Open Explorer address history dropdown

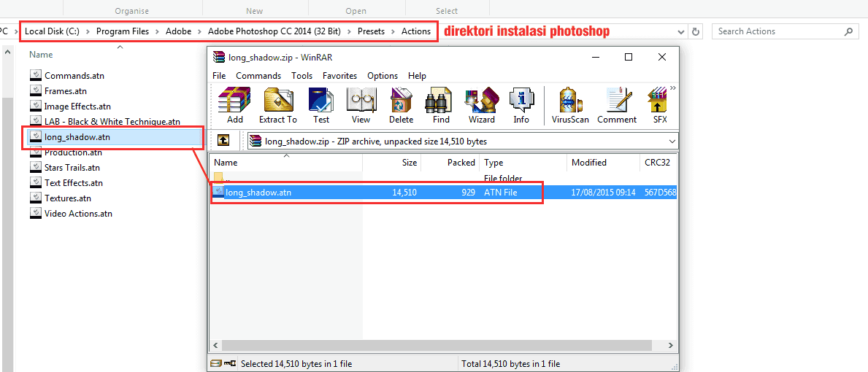tap(681, 31)
